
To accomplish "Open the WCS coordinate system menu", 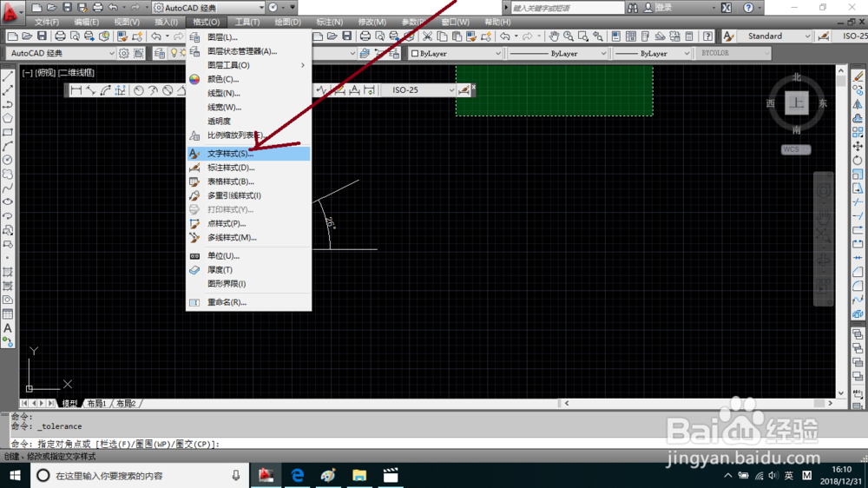I will point(796,149).
